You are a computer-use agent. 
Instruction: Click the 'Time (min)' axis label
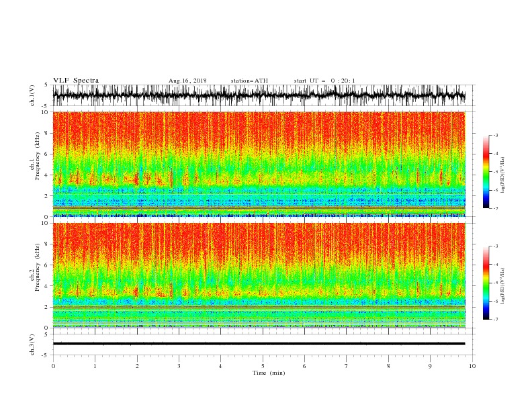tap(269, 373)
